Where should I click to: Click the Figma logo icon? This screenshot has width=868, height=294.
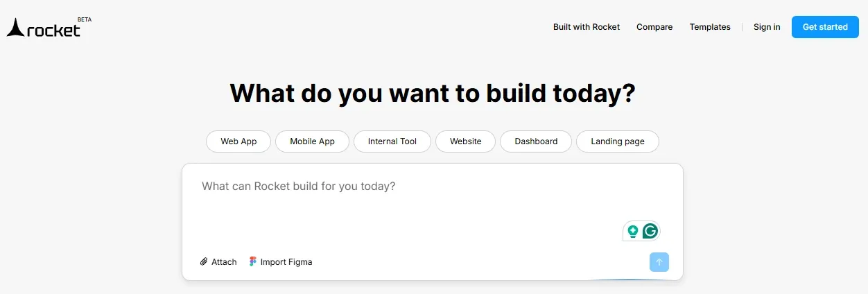click(x=253, y=262)
